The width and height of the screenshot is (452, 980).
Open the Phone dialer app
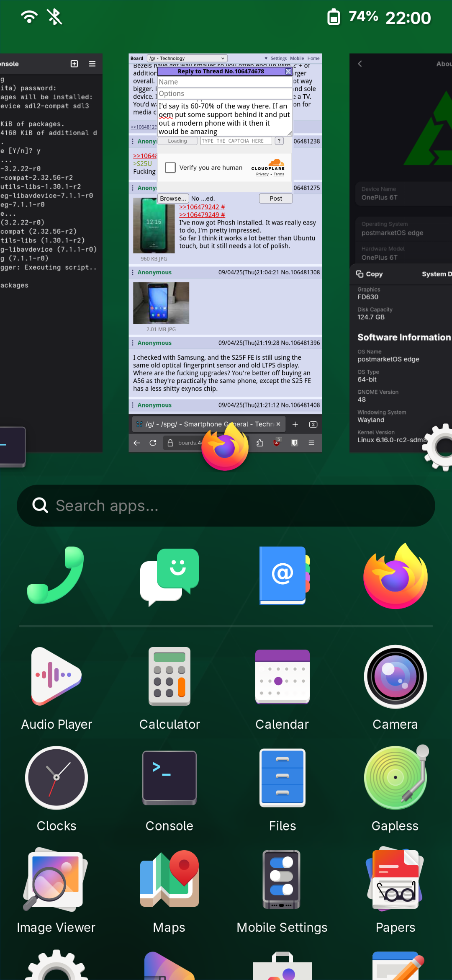(56, 575)
